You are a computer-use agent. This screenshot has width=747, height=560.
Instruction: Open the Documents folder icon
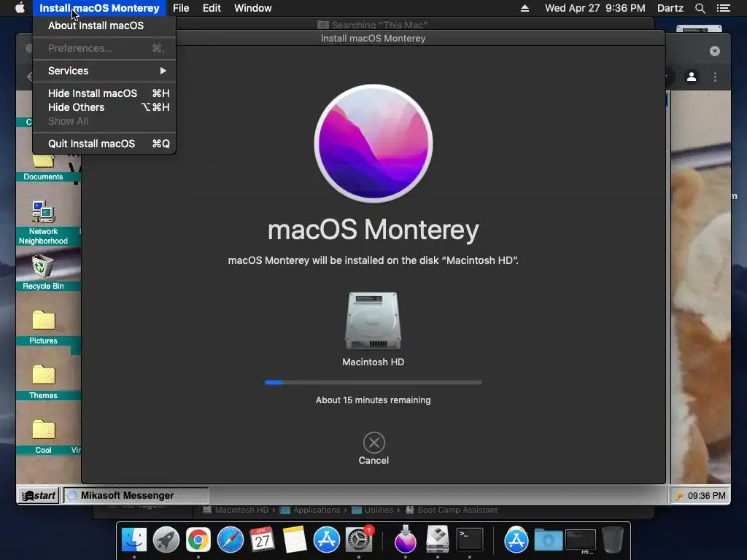pyautogui.click(x=43, y=167)
